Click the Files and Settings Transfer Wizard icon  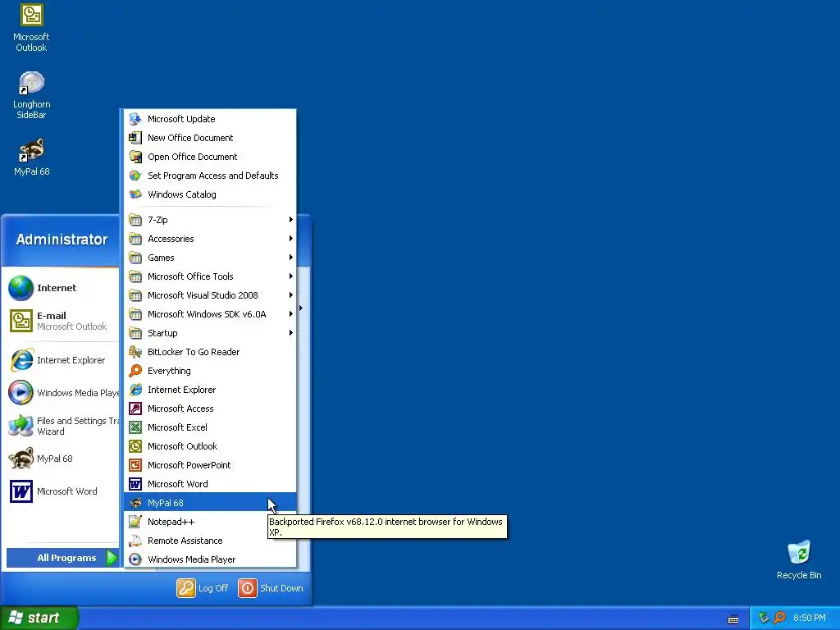(x=21, y=426)
